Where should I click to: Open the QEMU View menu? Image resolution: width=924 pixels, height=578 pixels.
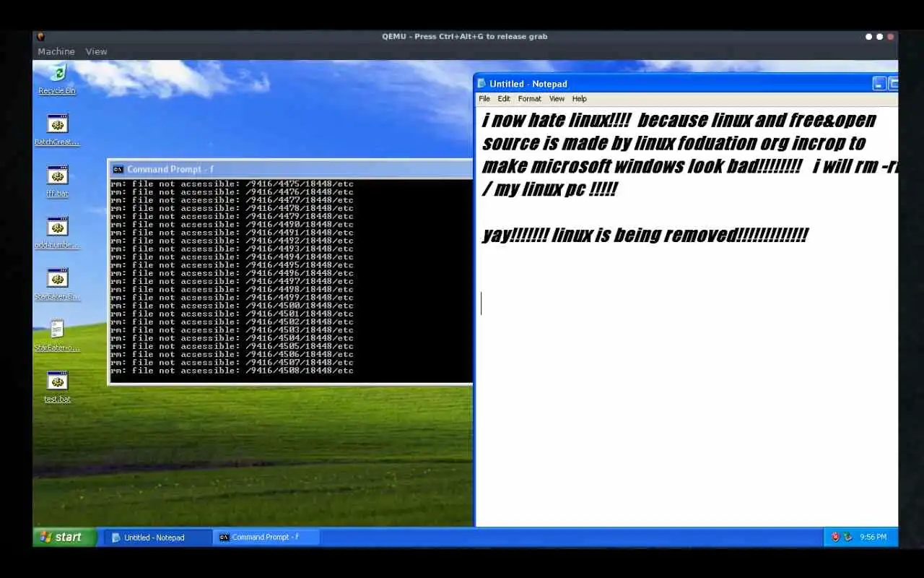96,51
